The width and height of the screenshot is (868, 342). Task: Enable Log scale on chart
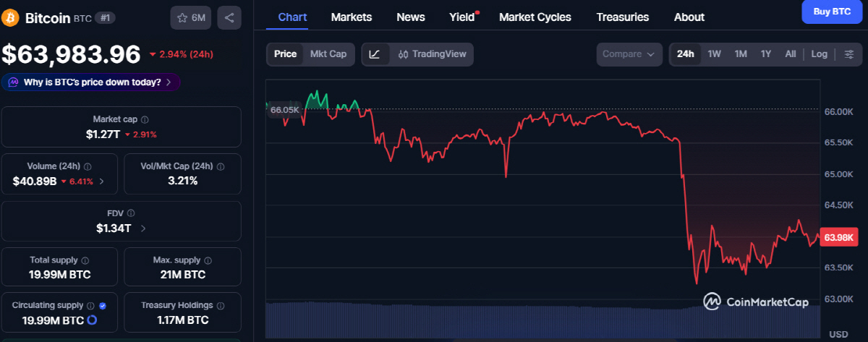click(819, 54)
